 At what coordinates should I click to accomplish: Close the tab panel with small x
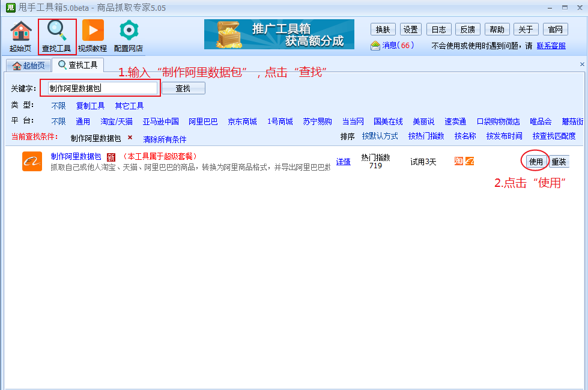(582, 64)
